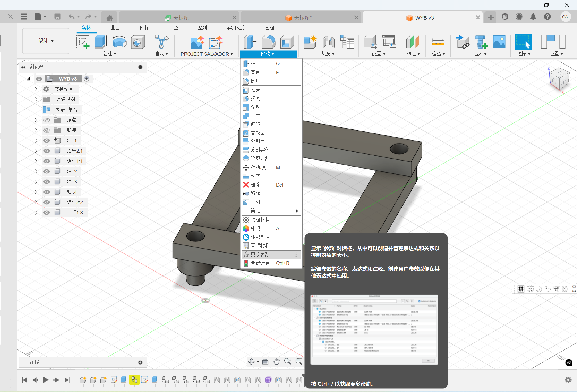Open the 创建 dropdown menu
This screenshot has width=577, height=392.
[109, 54]
